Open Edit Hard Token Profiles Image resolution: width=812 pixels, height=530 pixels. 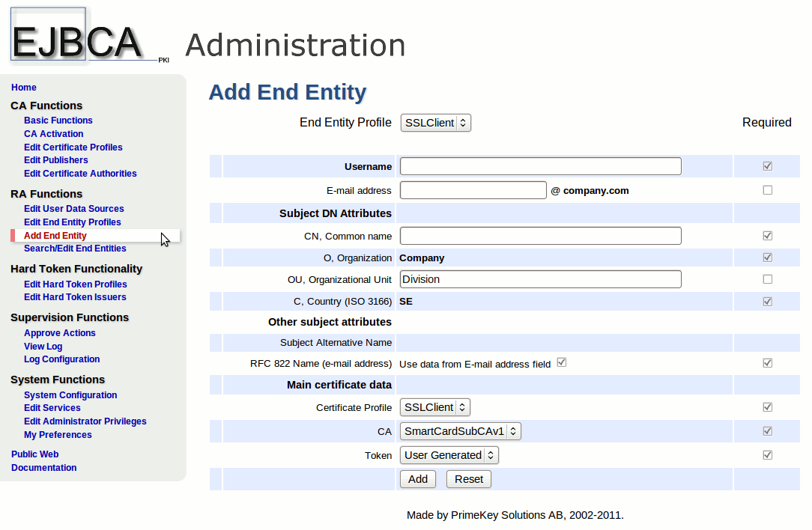point(75,284)
